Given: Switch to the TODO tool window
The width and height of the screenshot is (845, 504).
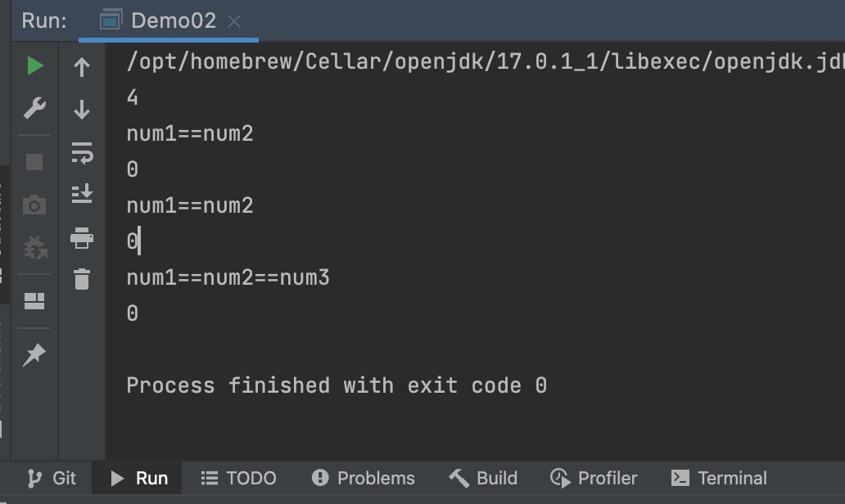Looking at the screenshot, I should tap(238, 478).
